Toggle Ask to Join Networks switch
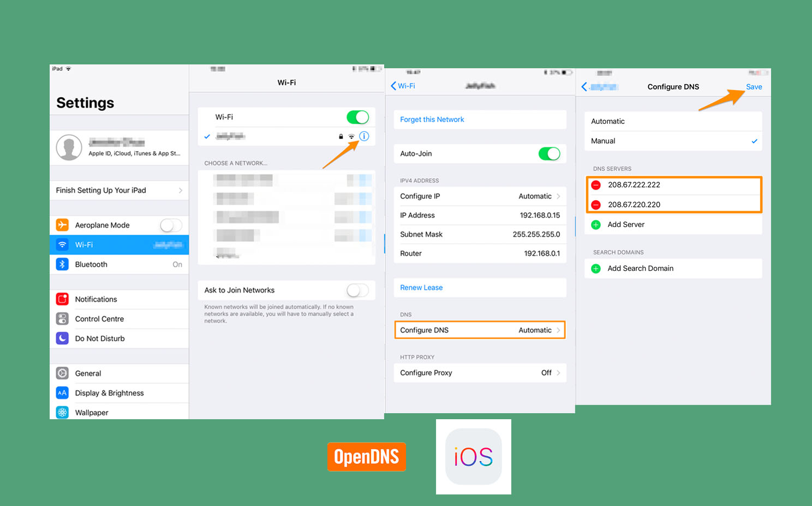Screen dimensions: 812x506 (x=357, y=290)
